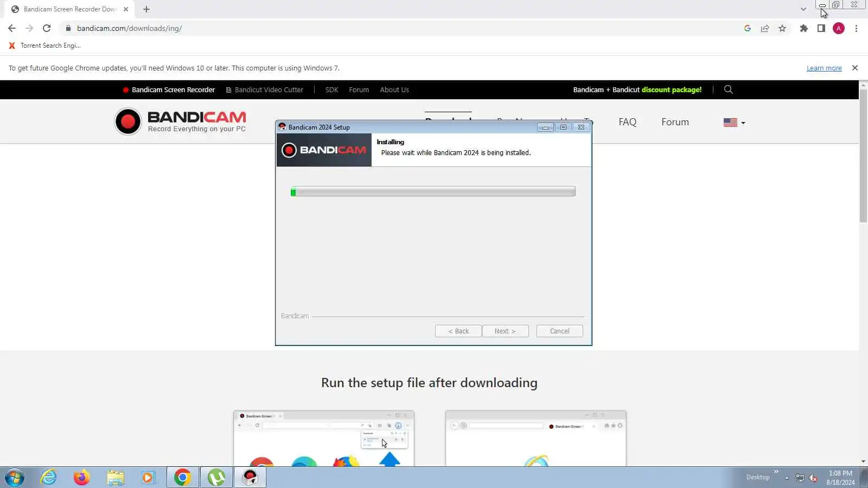The image size is (868, 488).
Task: Dismiss the Chrome update notification bar
Action: coord(855,68)
